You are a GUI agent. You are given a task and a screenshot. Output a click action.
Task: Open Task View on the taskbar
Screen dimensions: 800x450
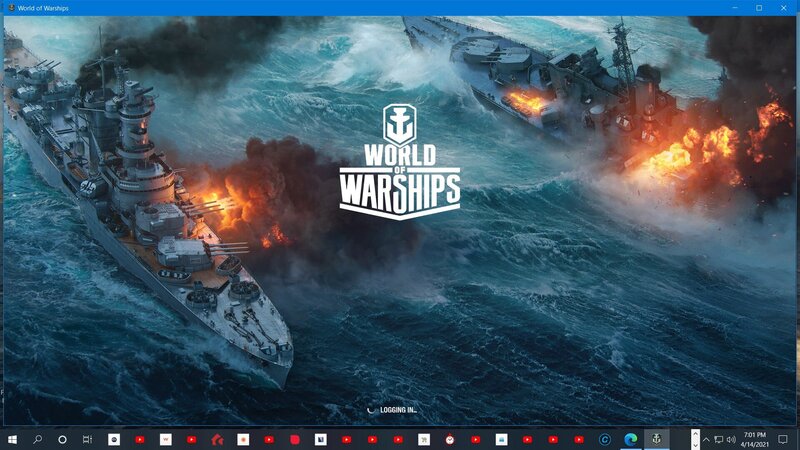88,439
